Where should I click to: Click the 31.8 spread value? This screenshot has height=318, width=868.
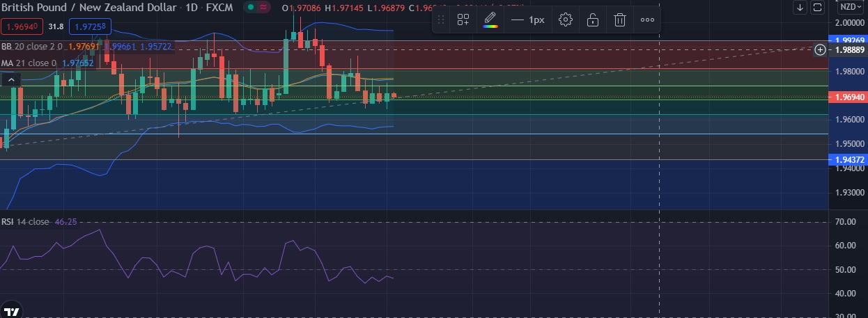coord(56,28)
